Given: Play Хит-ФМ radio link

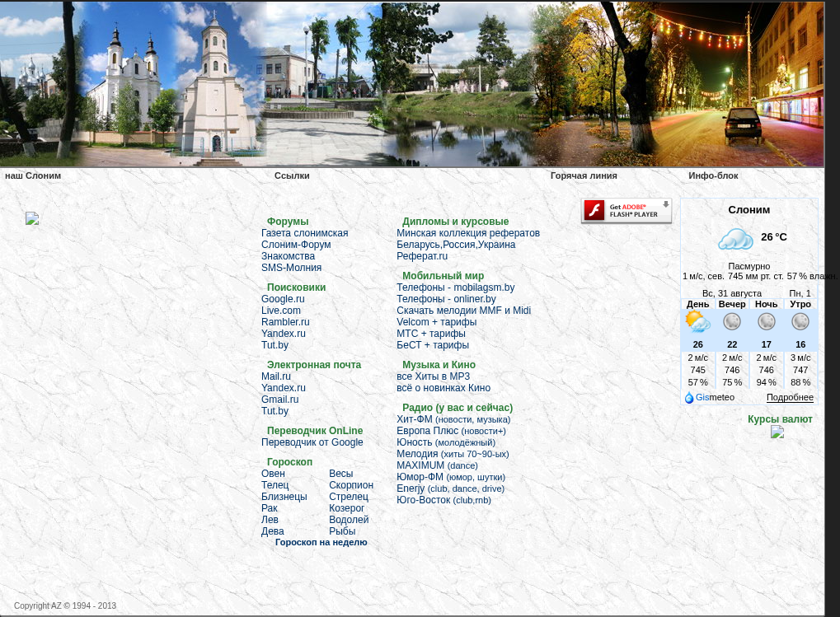Looking at the screenshot, I should point(453,419).
